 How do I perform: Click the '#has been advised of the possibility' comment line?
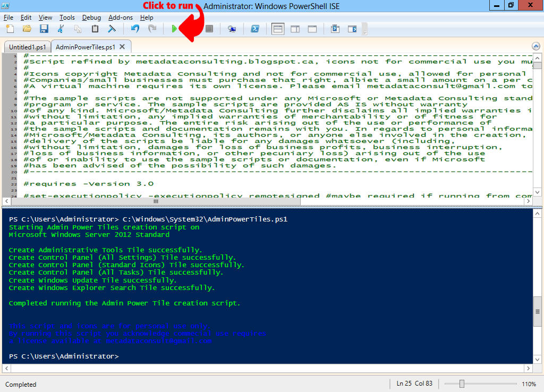coord(180,166)
